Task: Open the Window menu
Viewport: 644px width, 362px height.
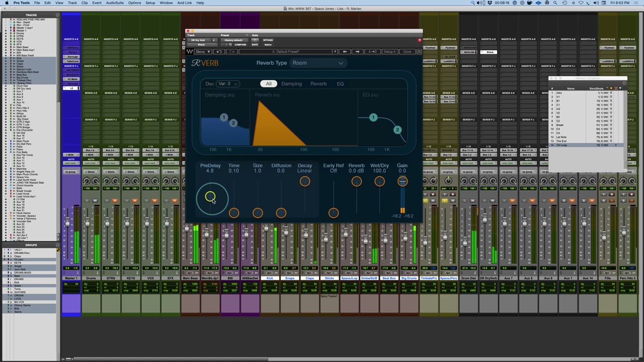Action: point(166,3)
